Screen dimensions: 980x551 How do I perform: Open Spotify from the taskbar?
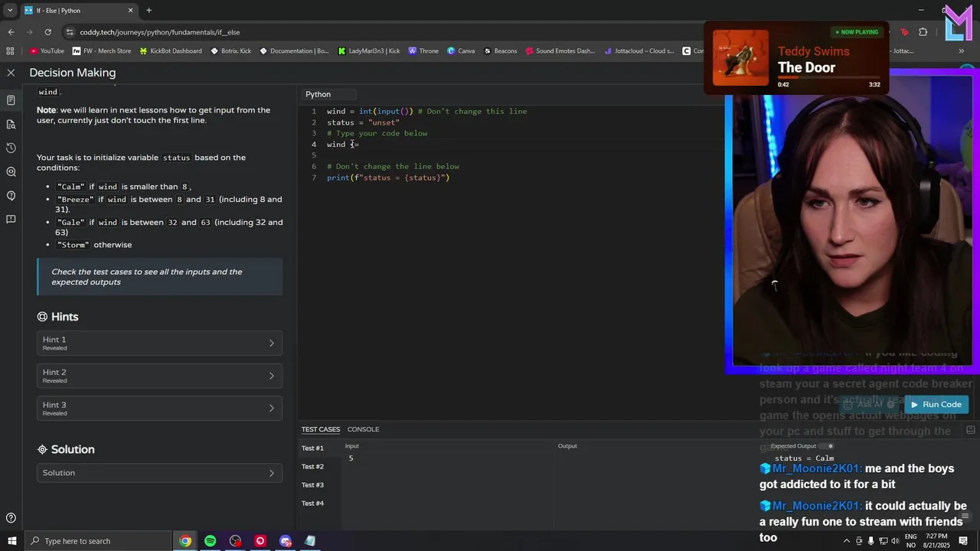pyautogui.click(x=210, y=541)
